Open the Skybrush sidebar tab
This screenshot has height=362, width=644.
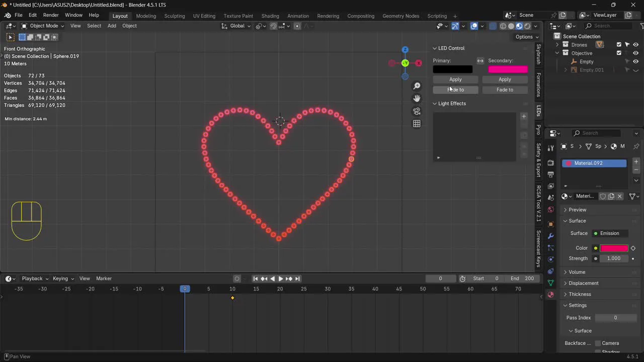538,54
